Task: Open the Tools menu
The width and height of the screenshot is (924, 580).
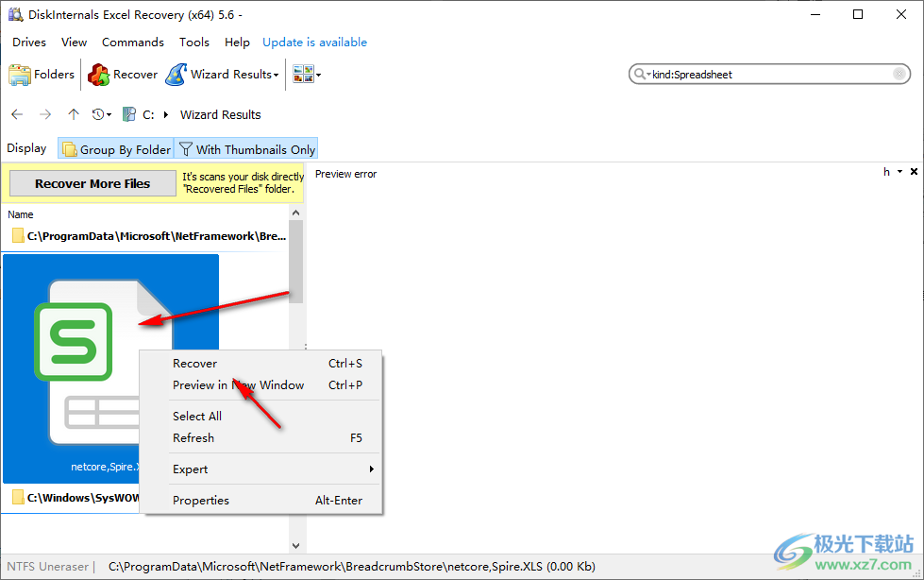Action: [193, 42]
